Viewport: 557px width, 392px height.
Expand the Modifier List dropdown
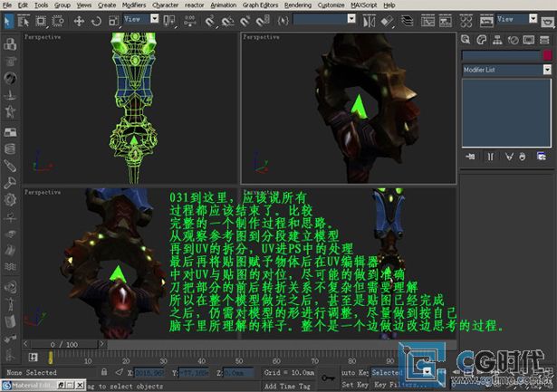pos(506,70)
